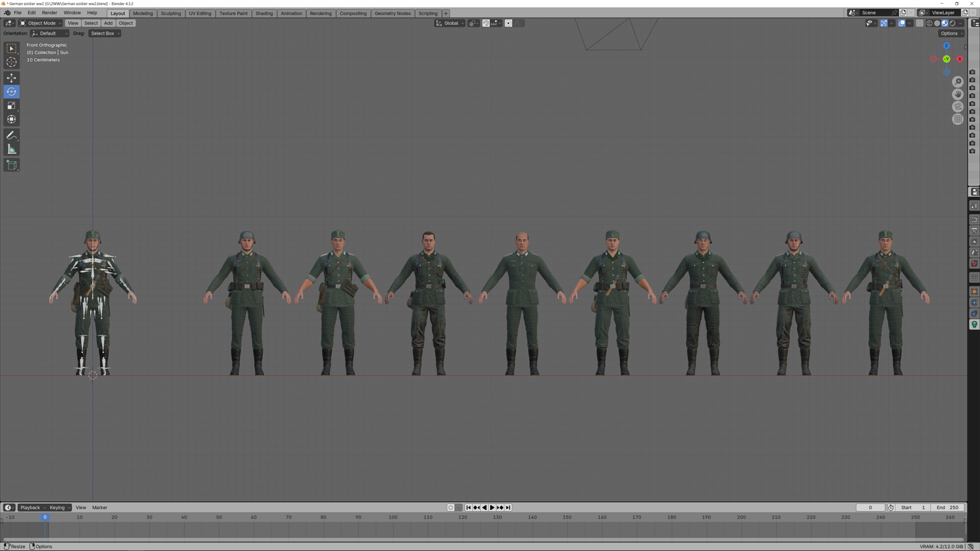Switch to the Shading workspace tab

coord(264,13)
